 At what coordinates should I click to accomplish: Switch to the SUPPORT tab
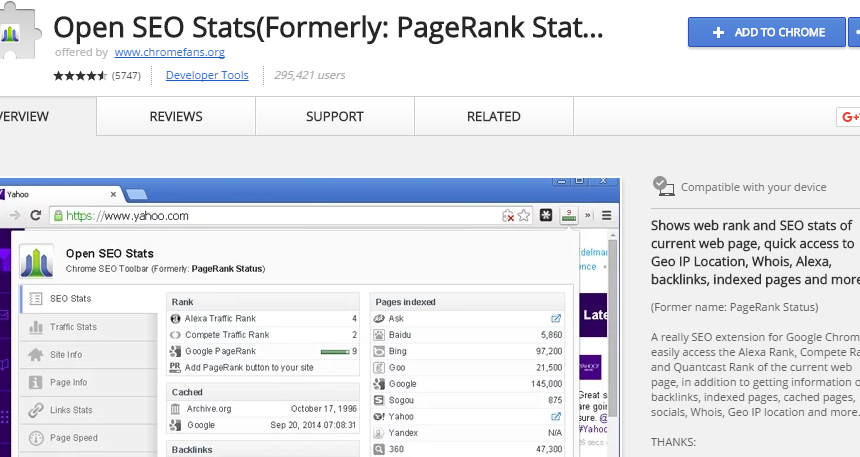(x=335, y=116)
